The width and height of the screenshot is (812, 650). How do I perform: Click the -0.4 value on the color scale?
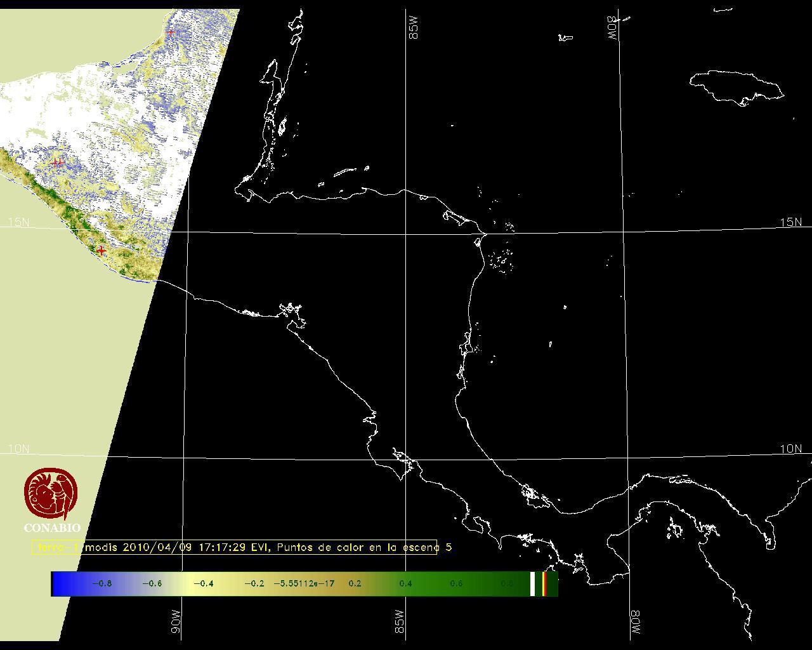tap(203, 583)
